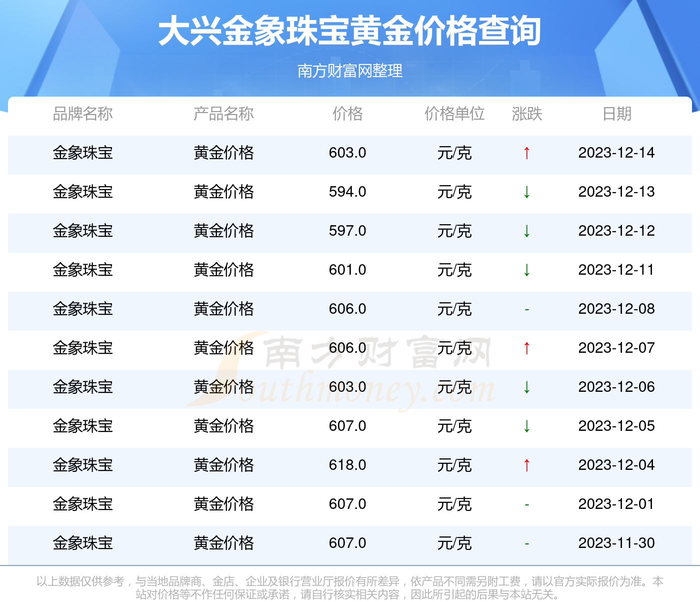Screen dimensions: 700x602
Task: Click the green down arrow for 2023-12-12
Action: click(526, 231)
